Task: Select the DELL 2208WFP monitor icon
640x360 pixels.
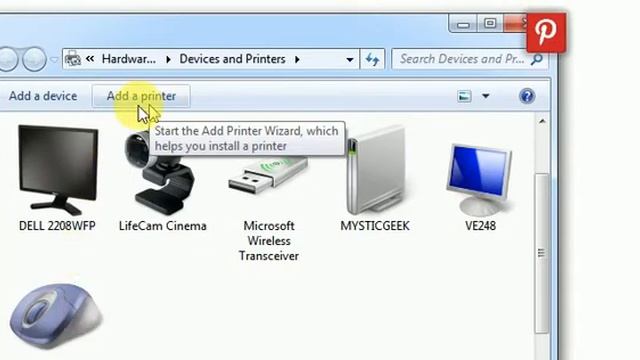Action: tap(58, 170)
